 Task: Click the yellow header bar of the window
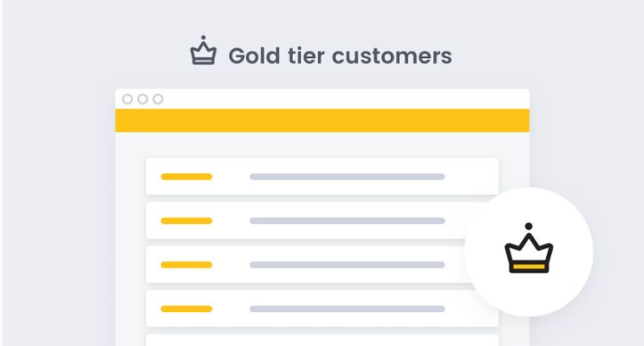tap(322, 120)
